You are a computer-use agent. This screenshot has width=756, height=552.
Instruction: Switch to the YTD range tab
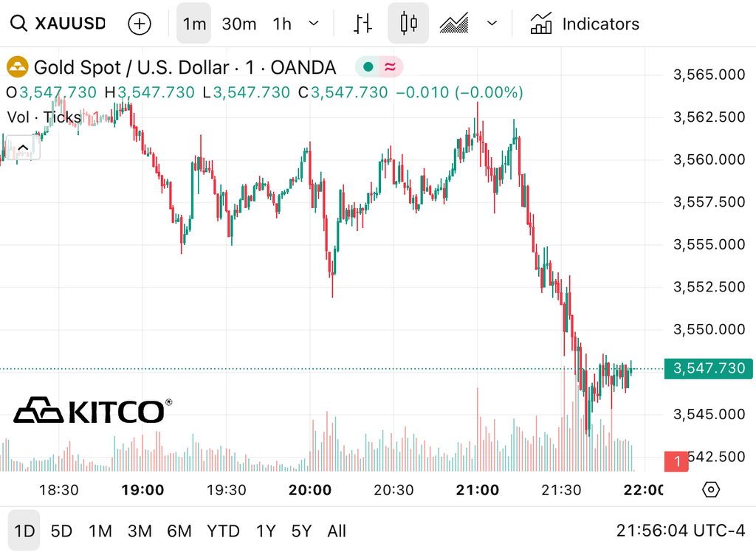click(223, 531)
